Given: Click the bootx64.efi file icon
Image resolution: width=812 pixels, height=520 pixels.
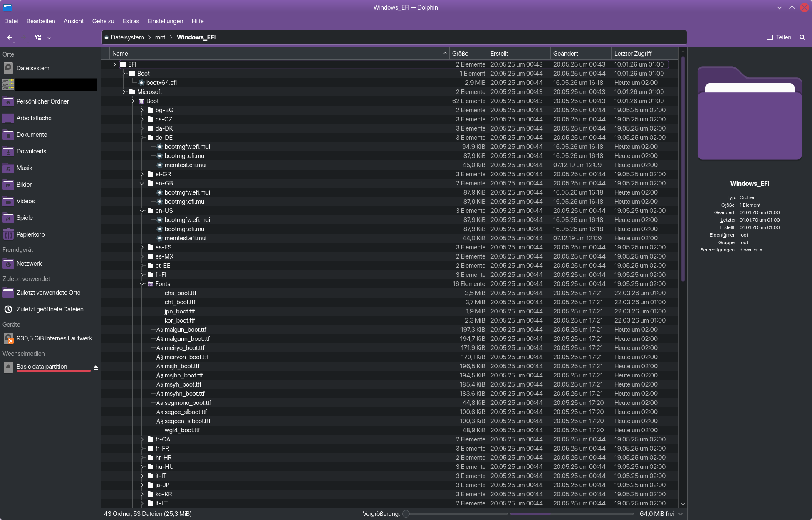Looking at the screenshot, I should [x=141, y=83].
